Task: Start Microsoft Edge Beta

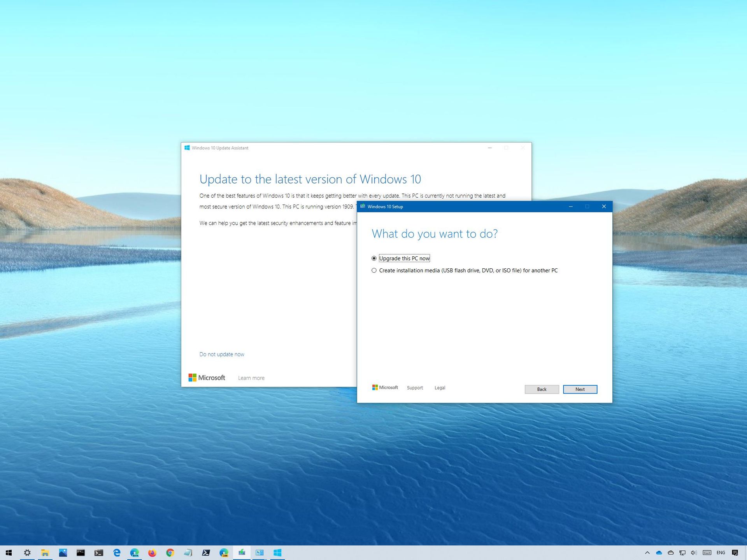Action: pos(135,553)
